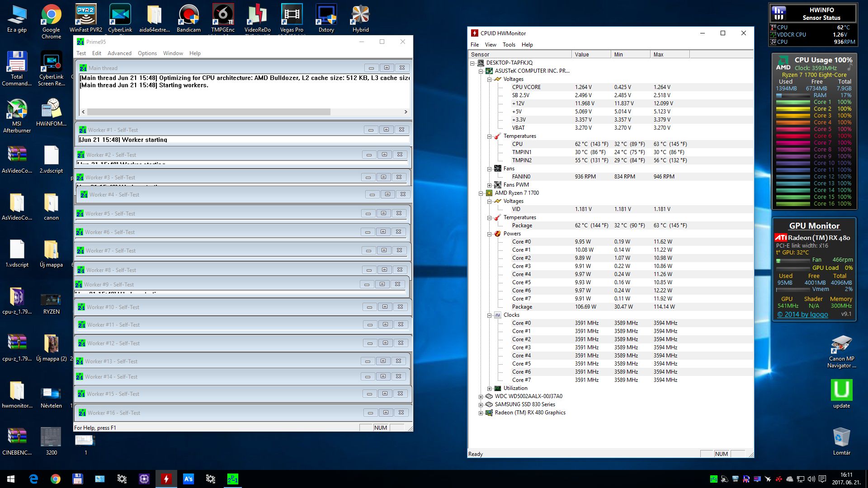This screenshot has height=488, width=868.
Task: Open Prime95 Advanced menu
Action: (x=119, y=53)
